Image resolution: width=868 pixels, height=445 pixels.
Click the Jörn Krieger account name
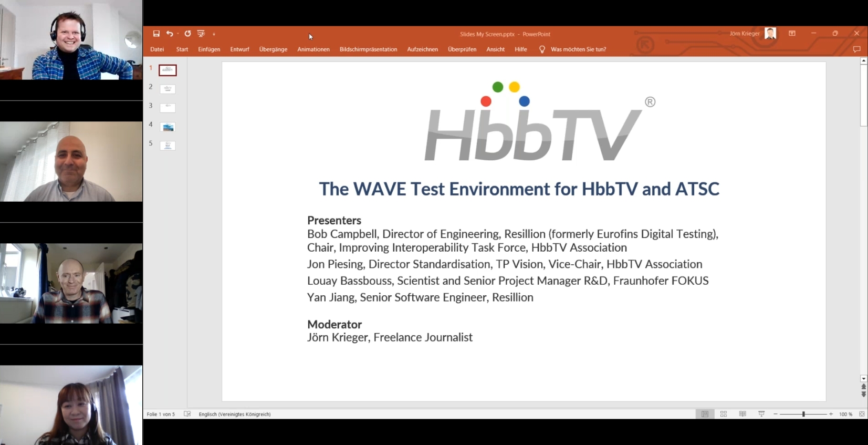(x=744, y=34)
